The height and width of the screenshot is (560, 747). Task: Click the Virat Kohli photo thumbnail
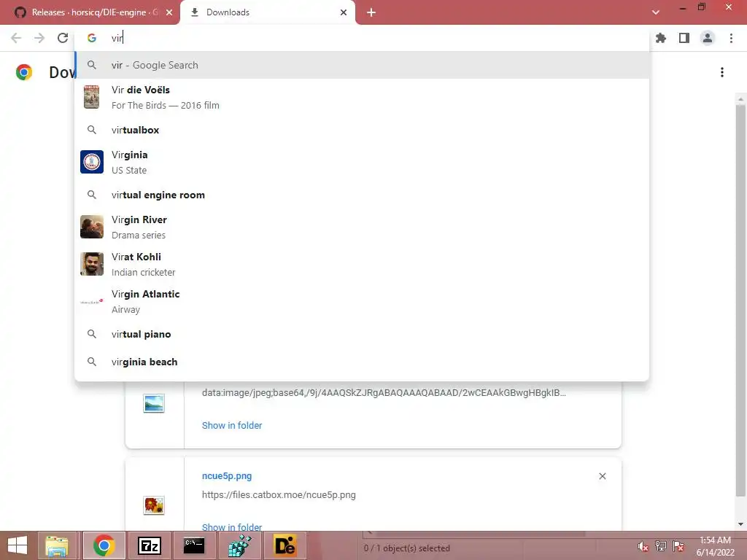tap(91, 264)
